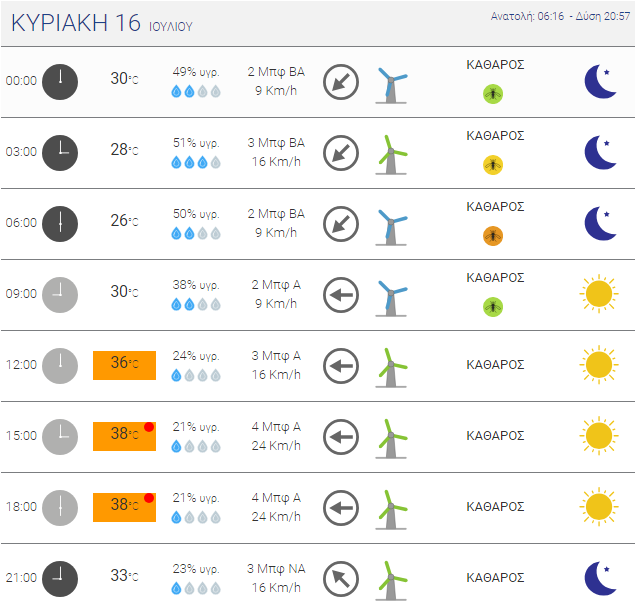The height and width of the screenshot is (614, 637).
Task: Click the 4 Μπφ Α wind text at 18:00
Action: 276,497
